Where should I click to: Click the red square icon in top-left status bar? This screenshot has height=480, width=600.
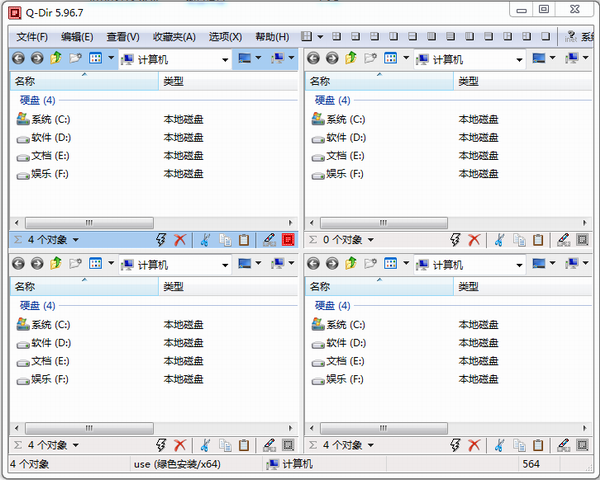288,240
